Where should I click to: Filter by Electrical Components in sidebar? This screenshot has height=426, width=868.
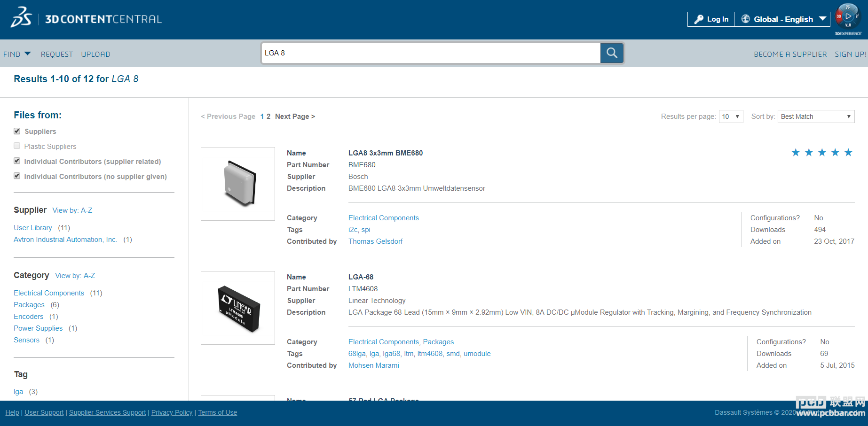[49, 293]
